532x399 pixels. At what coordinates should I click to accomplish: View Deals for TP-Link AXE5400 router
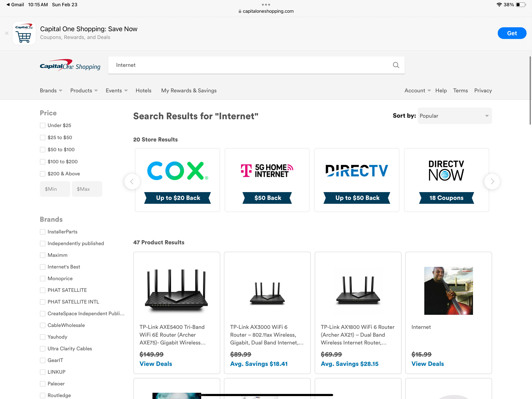[x=156, y=364]
